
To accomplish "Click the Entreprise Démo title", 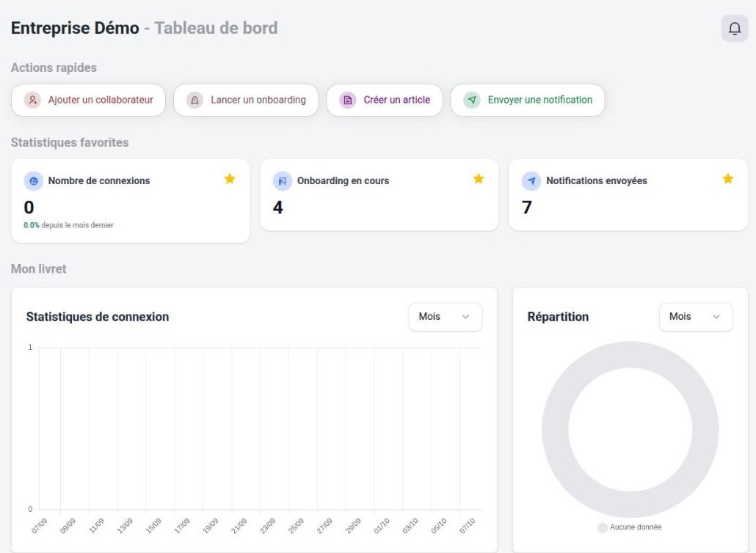I will click(75, 28).
